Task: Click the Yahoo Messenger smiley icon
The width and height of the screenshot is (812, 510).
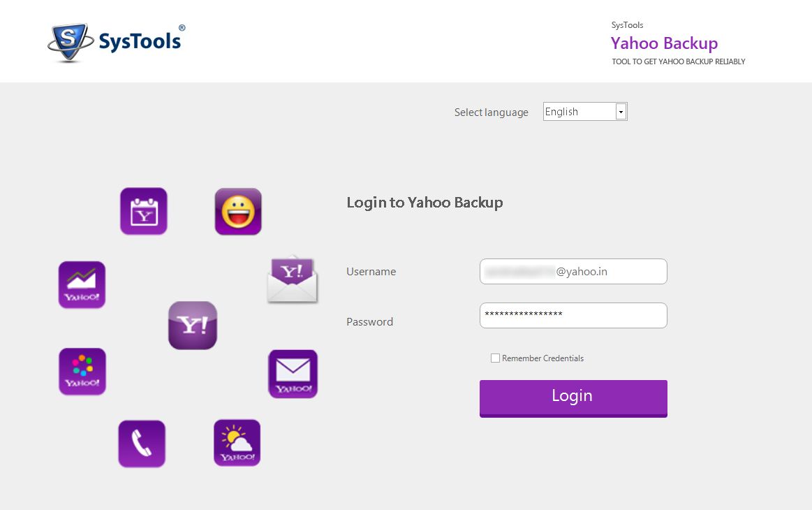Action: point(237,212)
